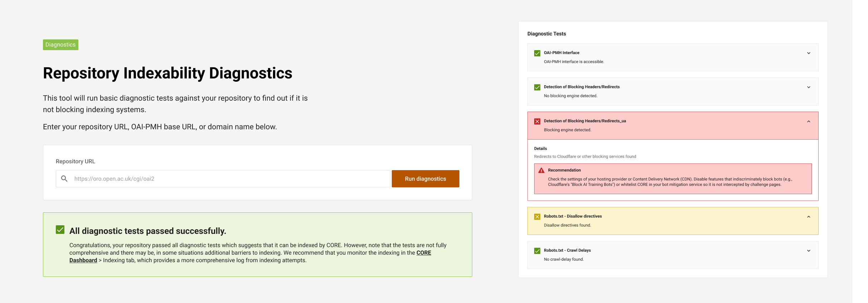Expand the Robots.txt Crawl Delays test
Screen dimensions: 868x303
[809, 251]
